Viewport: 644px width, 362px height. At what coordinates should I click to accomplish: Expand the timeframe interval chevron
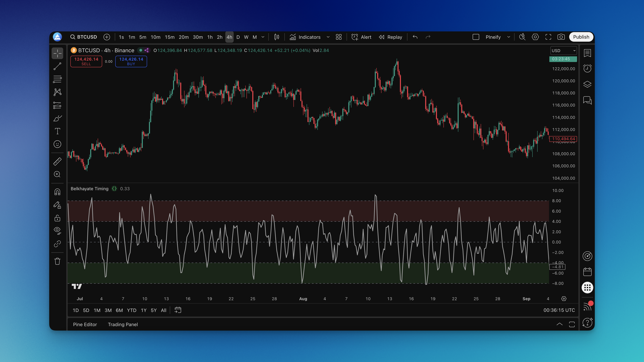[263, 37]
